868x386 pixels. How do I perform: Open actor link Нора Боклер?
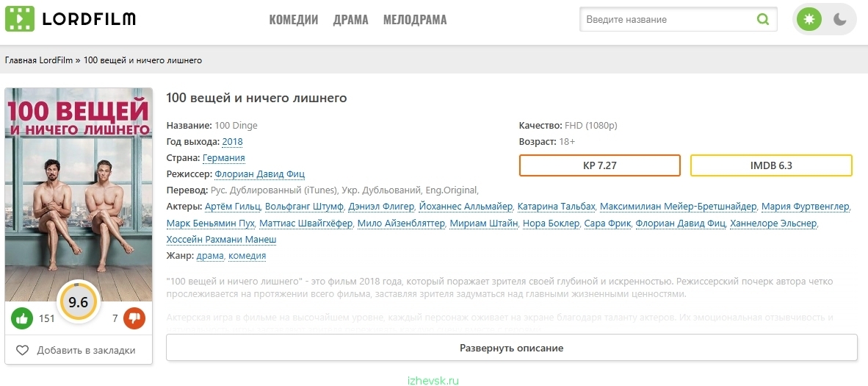pos(551,223)
